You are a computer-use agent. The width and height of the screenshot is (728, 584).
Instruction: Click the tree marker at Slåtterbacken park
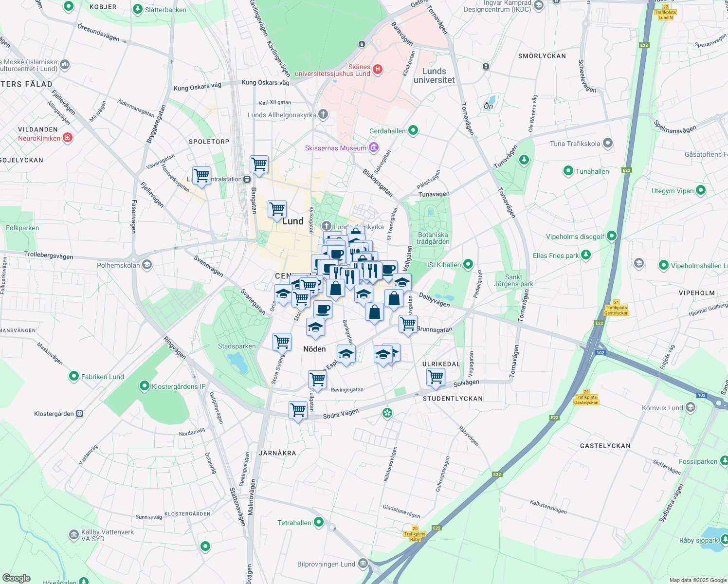138,9
